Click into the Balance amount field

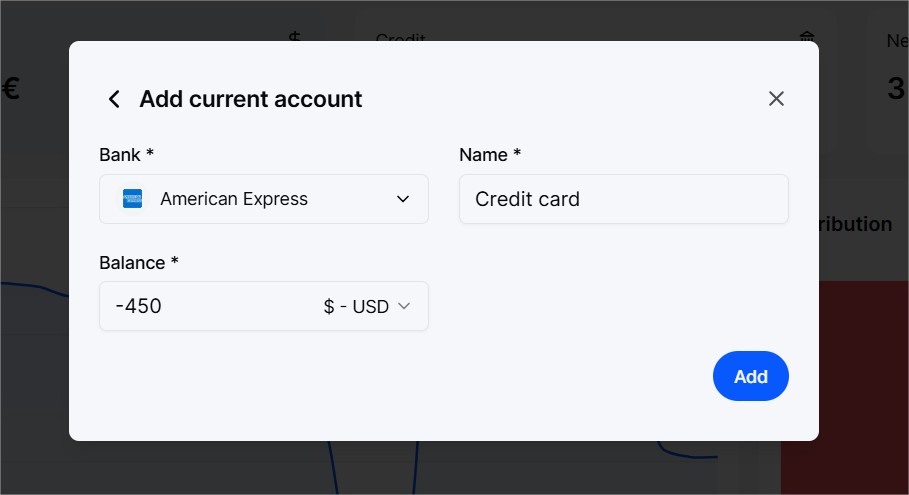209,306
